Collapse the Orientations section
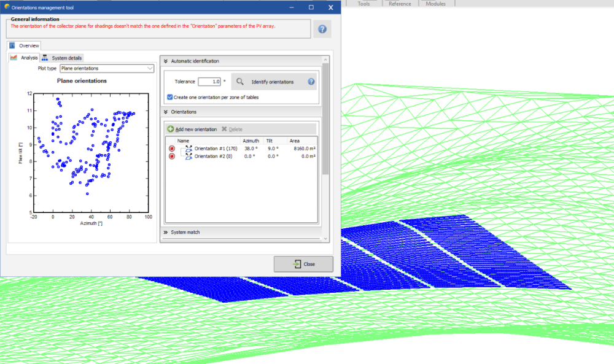Image resolution: width=614 pixels, height=364 pixels. coord(165,112)
